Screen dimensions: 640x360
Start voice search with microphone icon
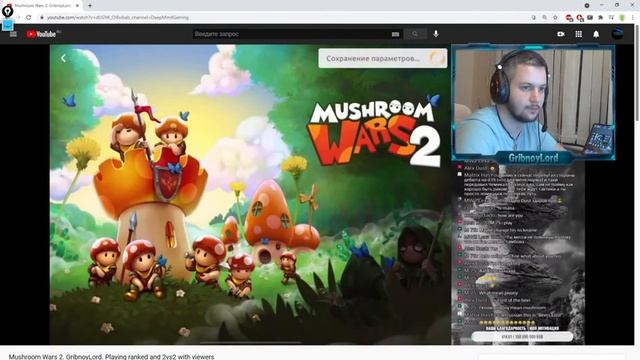[436, 34]
